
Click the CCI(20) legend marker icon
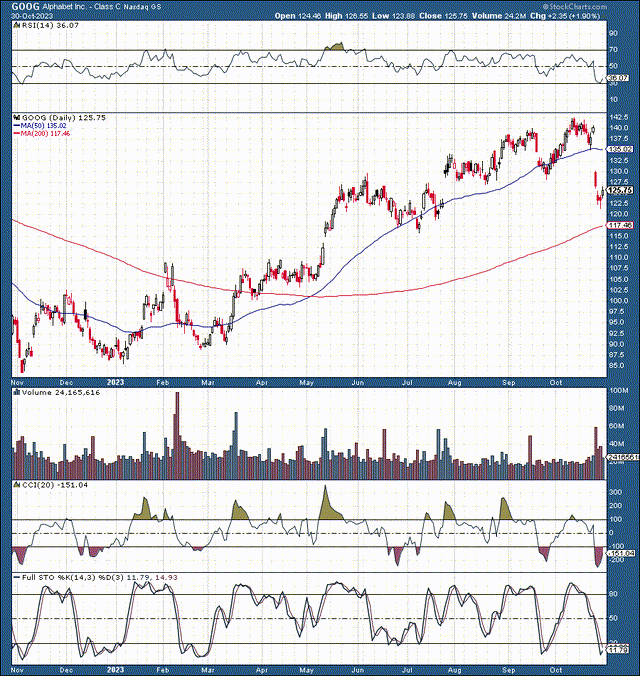[x=17, y=485]
